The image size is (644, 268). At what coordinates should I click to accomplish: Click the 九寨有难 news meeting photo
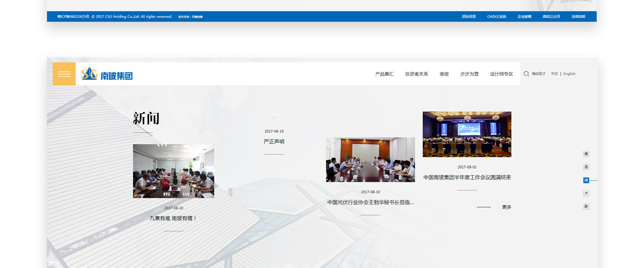point(173,171)
